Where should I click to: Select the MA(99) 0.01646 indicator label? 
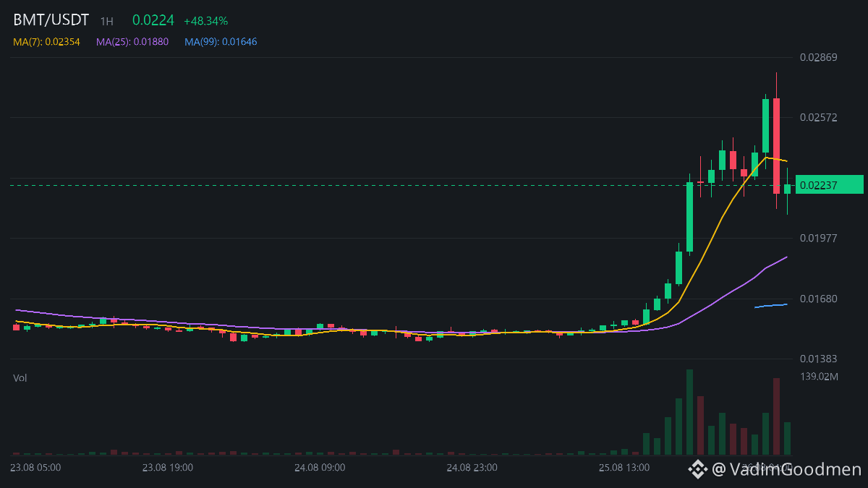(221, 42)
